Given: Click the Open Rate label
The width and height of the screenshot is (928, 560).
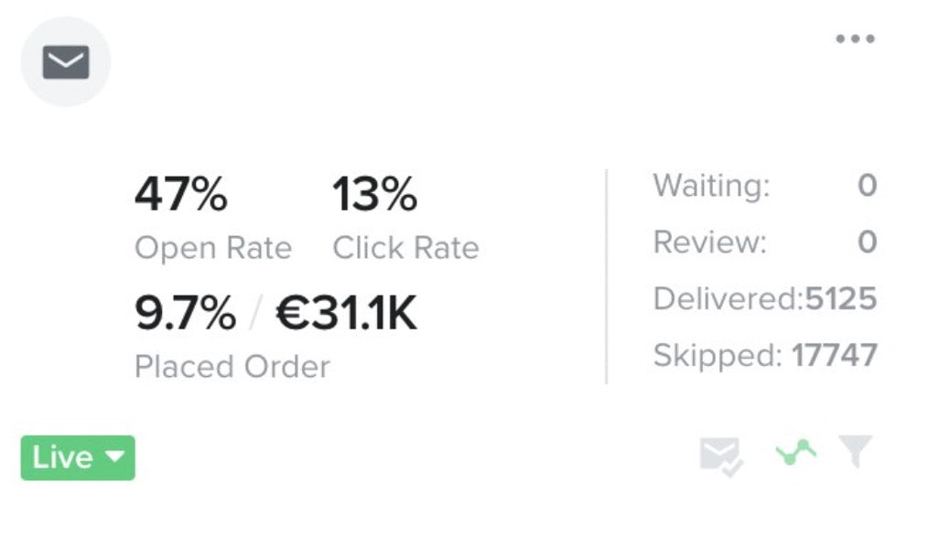Looking at the screenshot, I should [212, 248].
